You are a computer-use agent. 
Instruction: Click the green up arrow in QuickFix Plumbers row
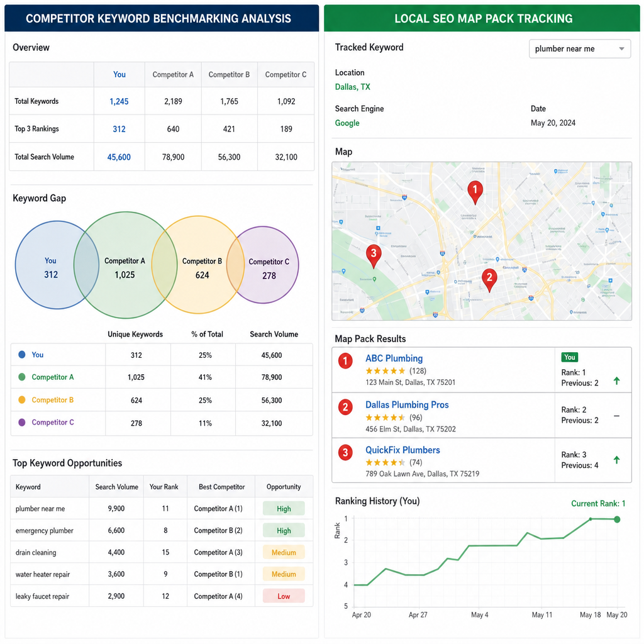pos(616,460)
